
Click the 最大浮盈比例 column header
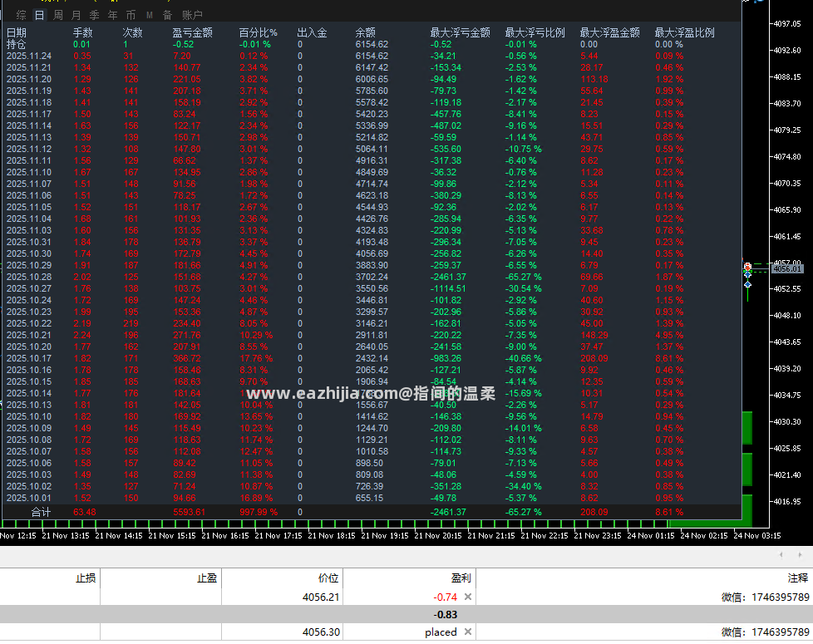(684, 32)
